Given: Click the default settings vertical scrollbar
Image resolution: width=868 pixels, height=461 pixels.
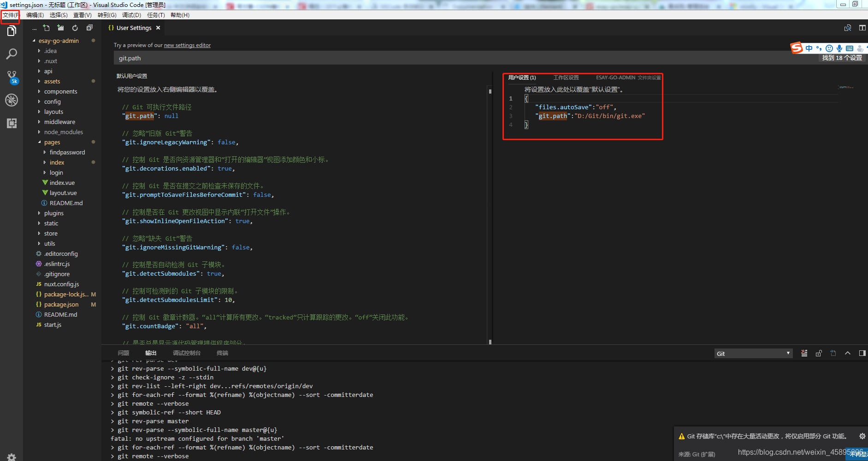Looking at the screenshot, I should pos(490,214).
